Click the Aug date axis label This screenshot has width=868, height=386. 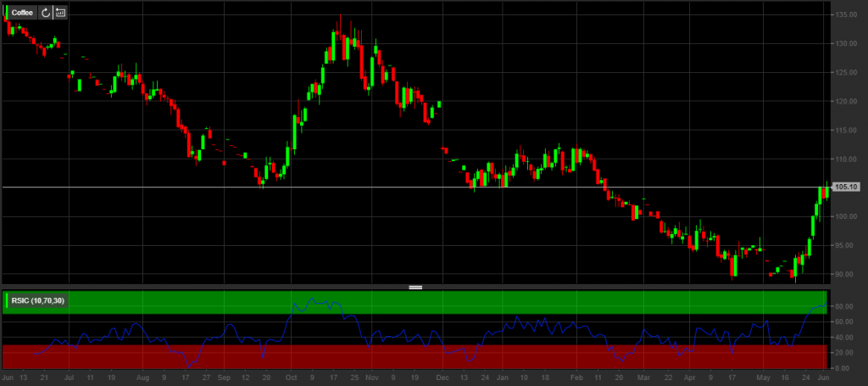point(142,379)
